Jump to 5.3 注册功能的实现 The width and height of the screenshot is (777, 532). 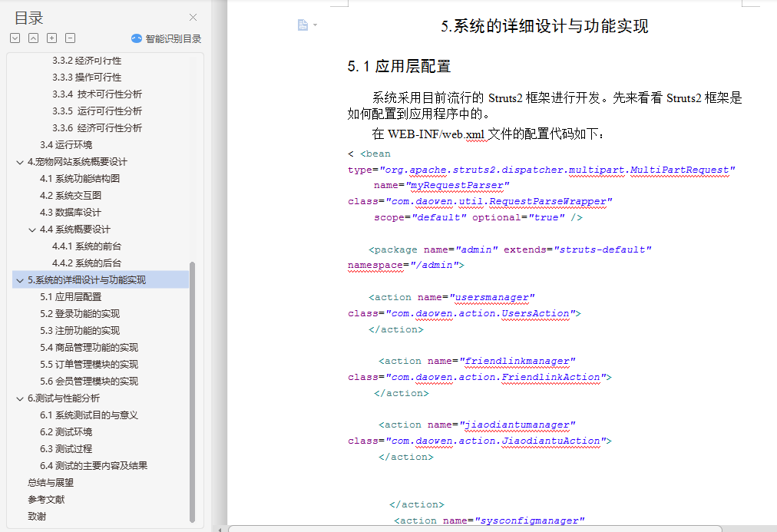click(x=80, y=330)
